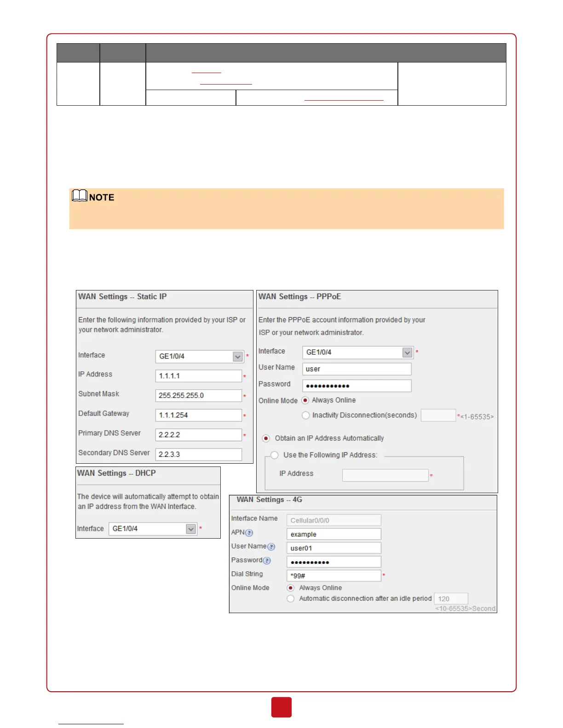
Task: Click the Default Gateway field 1.1.1.254
Action: [x=199, y=415]
